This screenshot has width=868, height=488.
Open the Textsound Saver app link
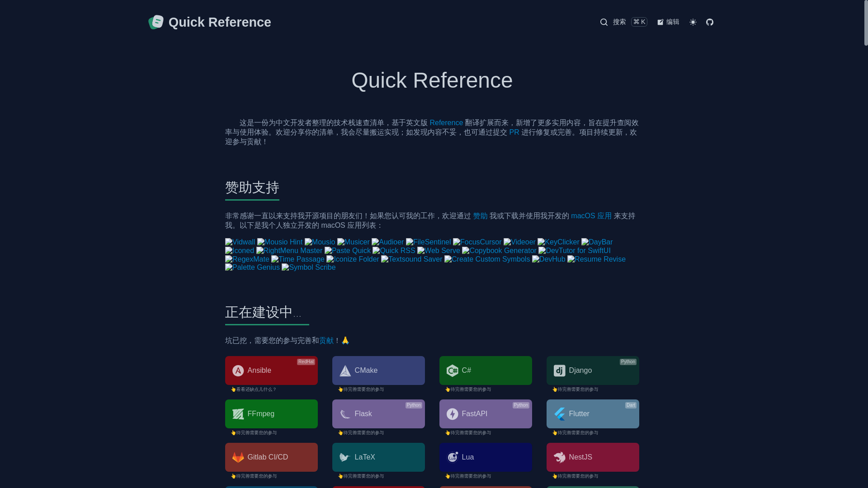click(x=411, y=259)
